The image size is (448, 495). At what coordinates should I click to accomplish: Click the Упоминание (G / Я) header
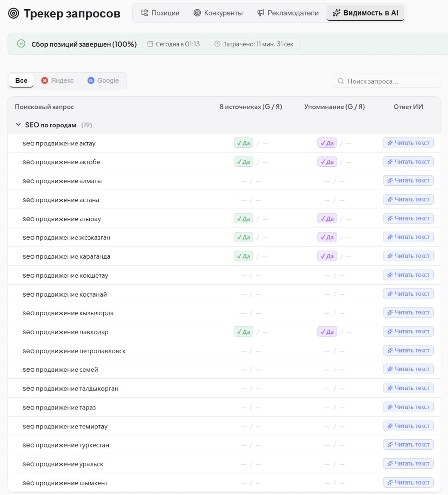click(334, 107)
